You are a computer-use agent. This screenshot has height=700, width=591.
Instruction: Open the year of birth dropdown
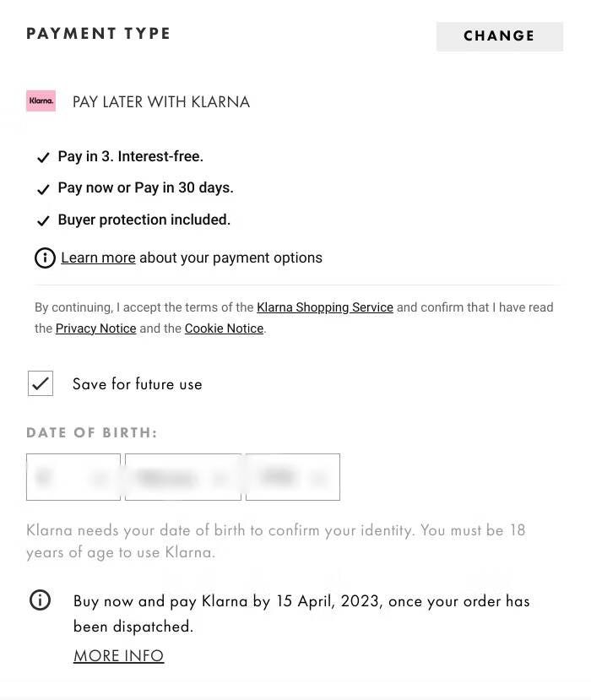pyautogui.click(x=292, y=477)
